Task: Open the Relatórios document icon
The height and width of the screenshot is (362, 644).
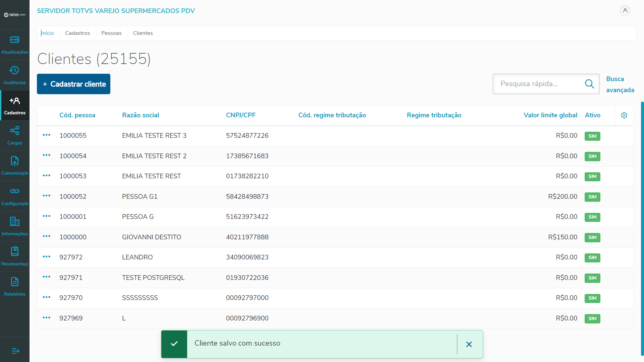Action: 14,282
